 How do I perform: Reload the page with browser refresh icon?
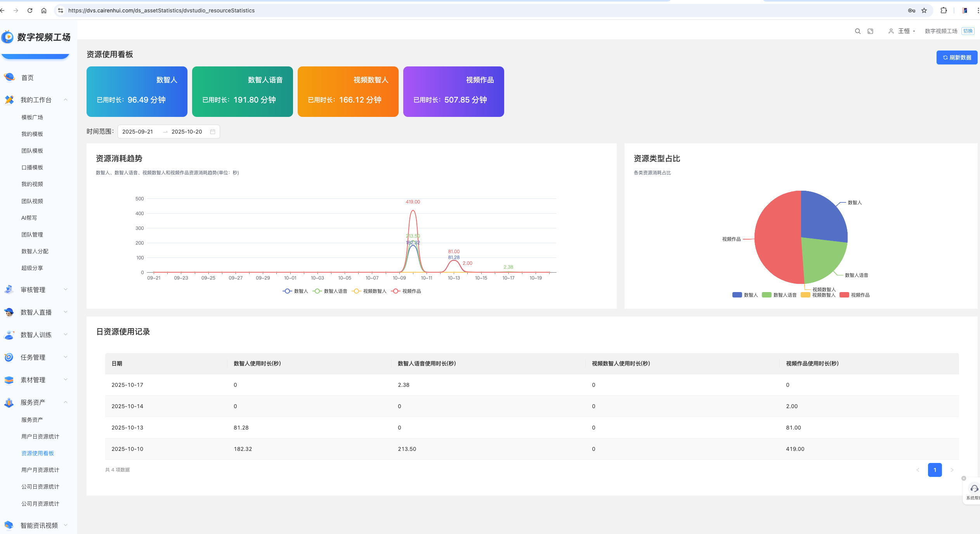click(30, 10)
